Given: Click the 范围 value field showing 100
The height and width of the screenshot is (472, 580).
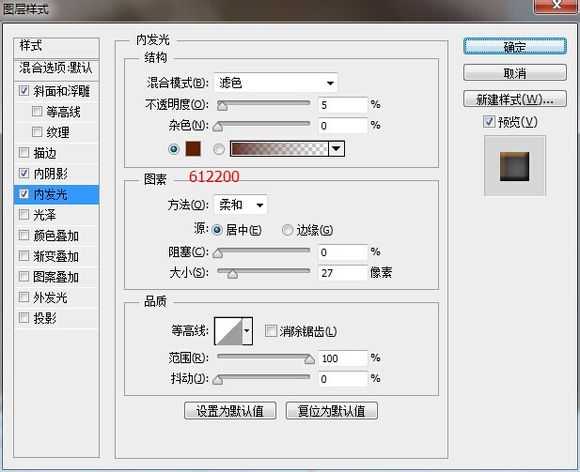Looking at the screenshot, I should 343,358.
